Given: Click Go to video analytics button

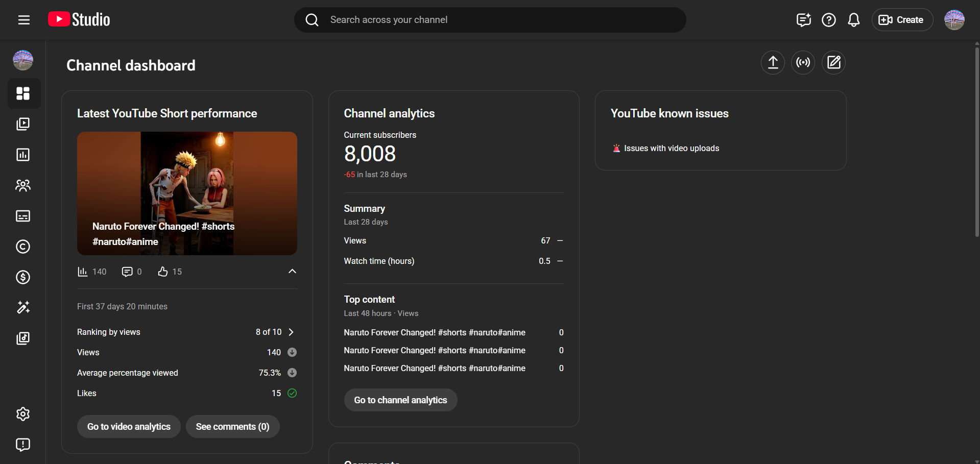Looking at the screenshot, I should (129, 427).
